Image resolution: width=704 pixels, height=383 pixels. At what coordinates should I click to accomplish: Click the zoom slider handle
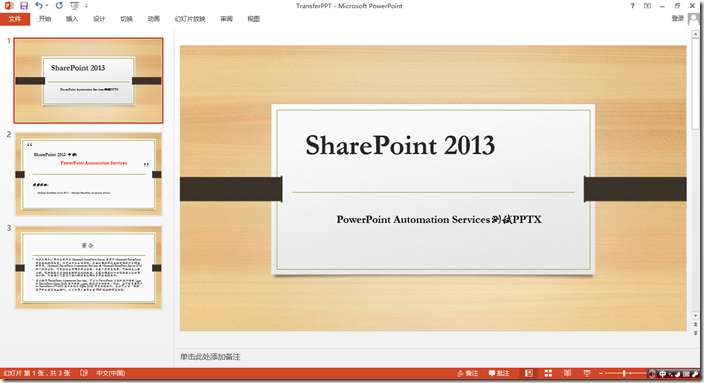624,373
